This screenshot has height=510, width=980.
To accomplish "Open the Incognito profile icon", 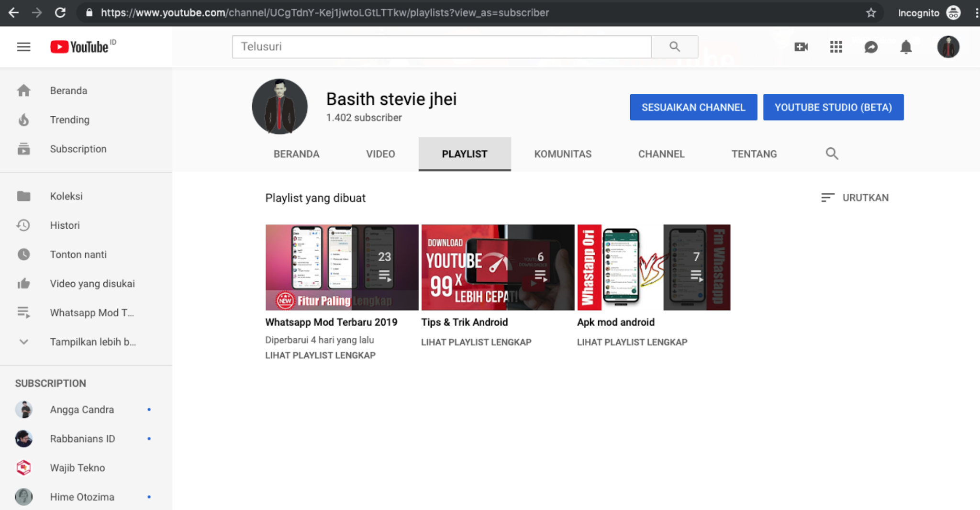I will click(953, 13).
